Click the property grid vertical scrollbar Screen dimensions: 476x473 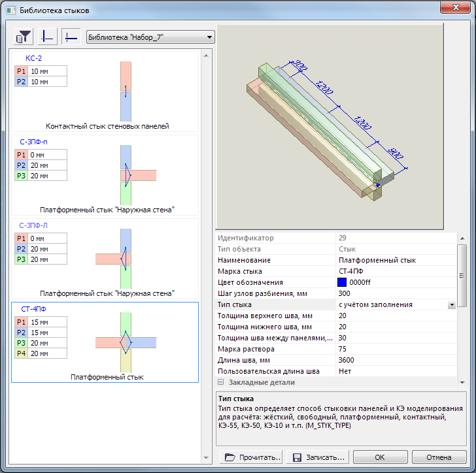pos(462,307)
